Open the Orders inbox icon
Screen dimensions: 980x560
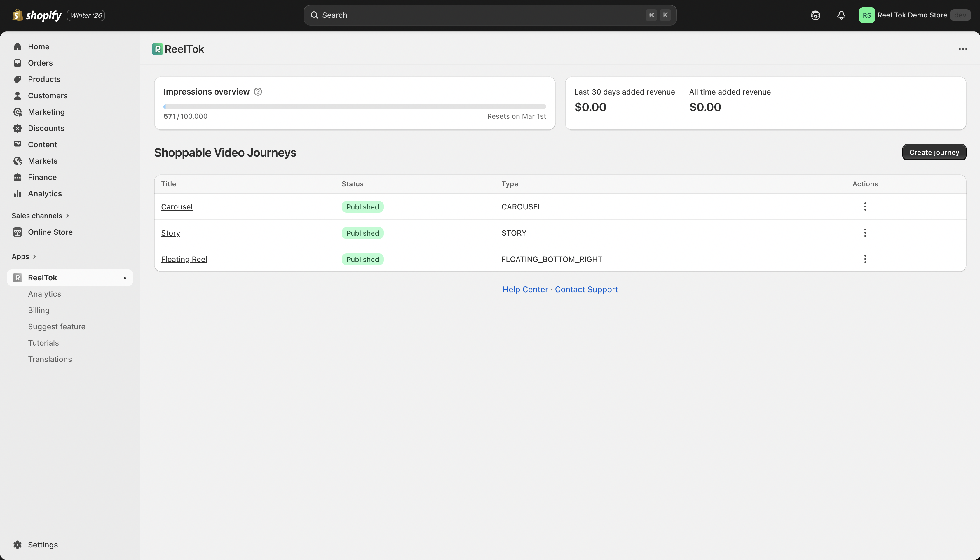tap(17, 63)
